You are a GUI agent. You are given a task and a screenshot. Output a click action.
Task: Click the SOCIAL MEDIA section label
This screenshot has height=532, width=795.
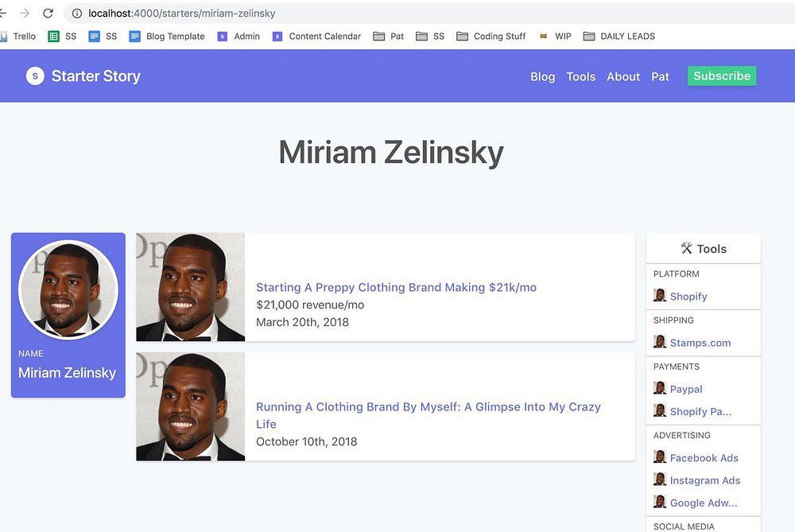(684, 526)
